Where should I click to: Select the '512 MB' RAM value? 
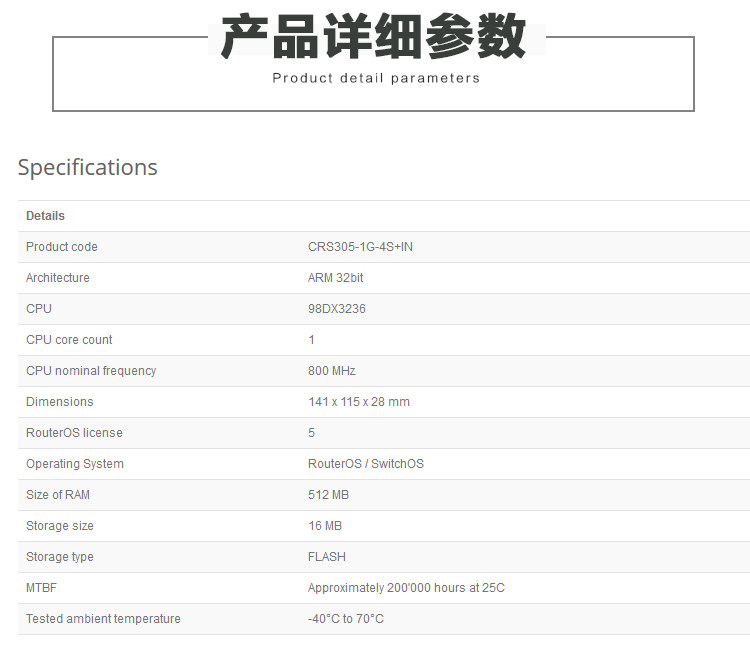tap(329, 495)
